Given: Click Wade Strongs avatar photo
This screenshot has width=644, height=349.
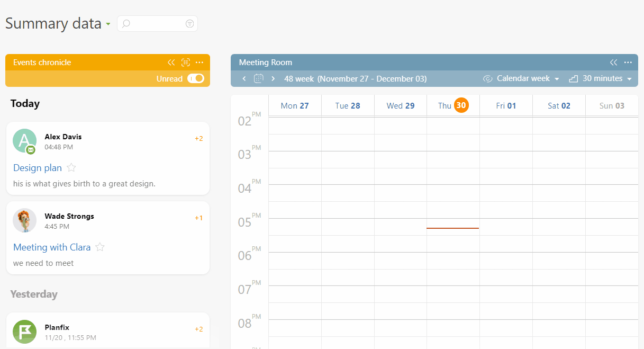Looking at the screenshot, I should point(24,220).
